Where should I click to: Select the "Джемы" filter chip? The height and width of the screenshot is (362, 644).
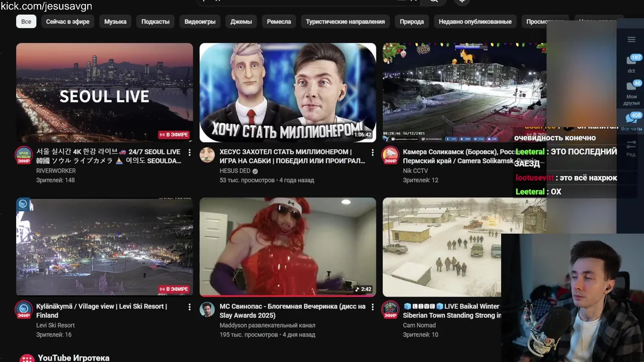coord(241,22)
